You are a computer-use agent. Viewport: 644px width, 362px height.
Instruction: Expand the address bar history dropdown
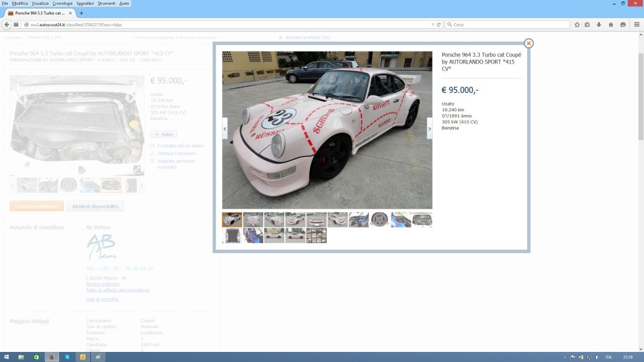point(433,25)
